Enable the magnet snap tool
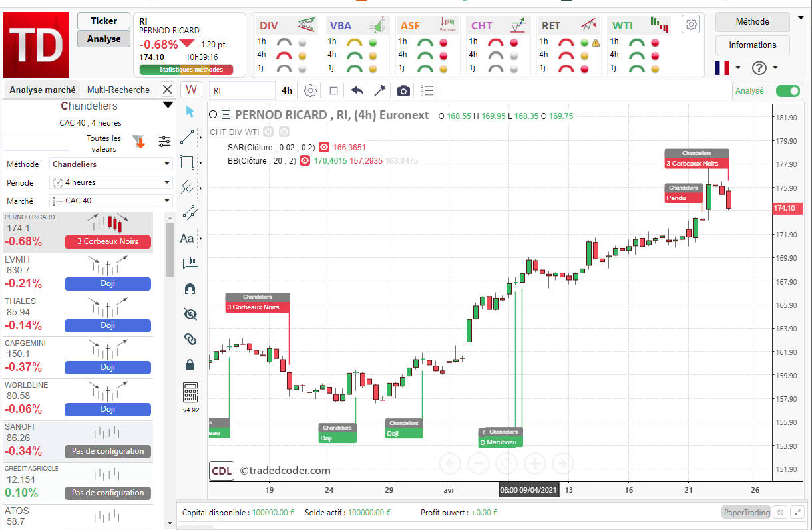812x530 pixels. pyautogui.click(x=190, y=289)
